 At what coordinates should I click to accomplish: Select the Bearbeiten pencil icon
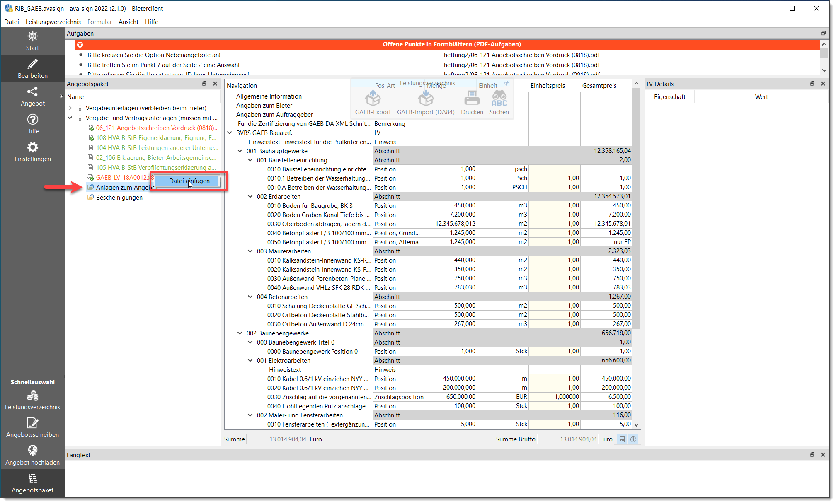[x=32, y=64]
